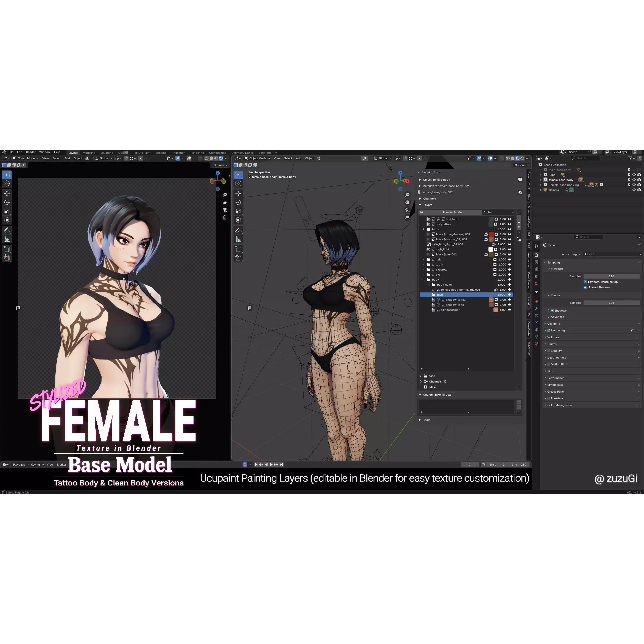This screenshot has width=644, height=644.
Task: Select the Annotate tool
Action: [7, 230]
